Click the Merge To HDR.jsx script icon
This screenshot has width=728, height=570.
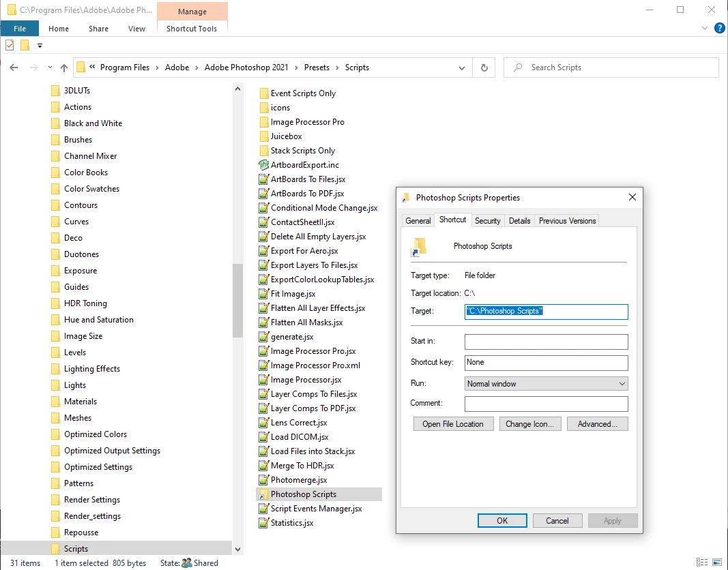263,465
